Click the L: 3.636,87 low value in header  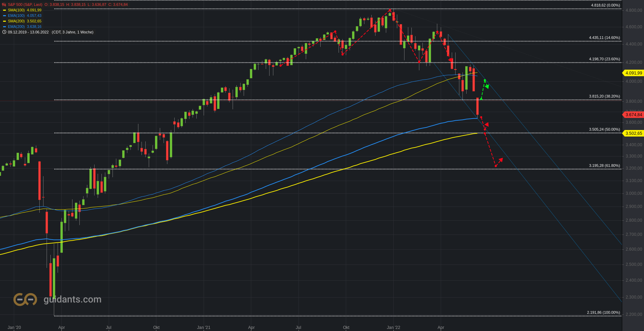[x=97, y=4]
